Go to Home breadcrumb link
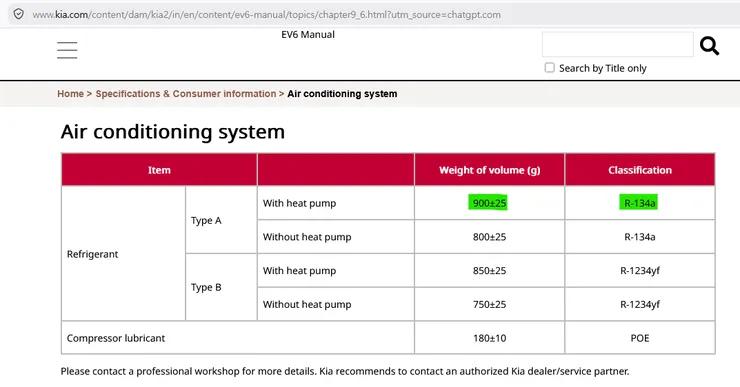 coord(70,93)
